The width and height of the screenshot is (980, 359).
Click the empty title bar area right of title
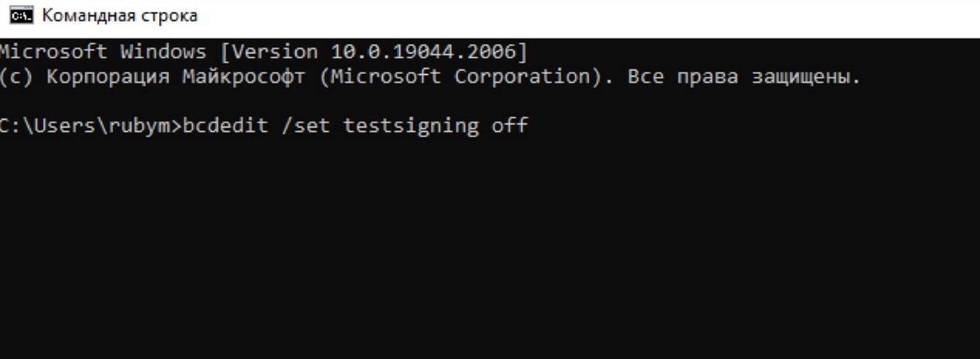pyautogui.click(x=588, y=16)
